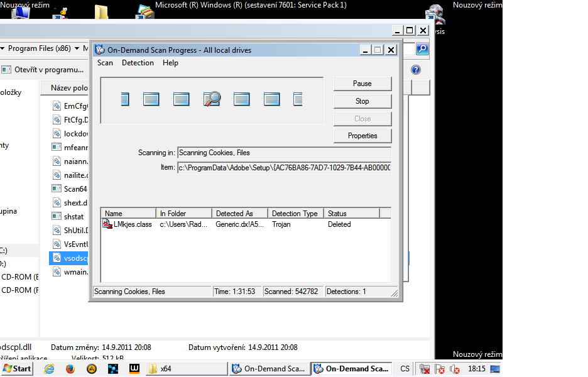Select naiann file in Explorer list
The width and height of the screenshot is (588, 377).
tap(70, 161)
